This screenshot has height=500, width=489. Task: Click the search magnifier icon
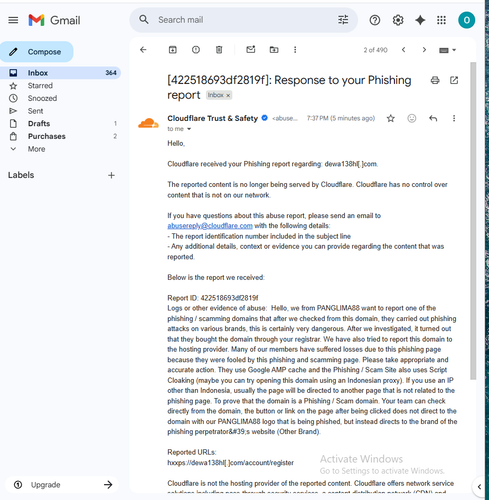pyautogui.click(x=144, y=20)
